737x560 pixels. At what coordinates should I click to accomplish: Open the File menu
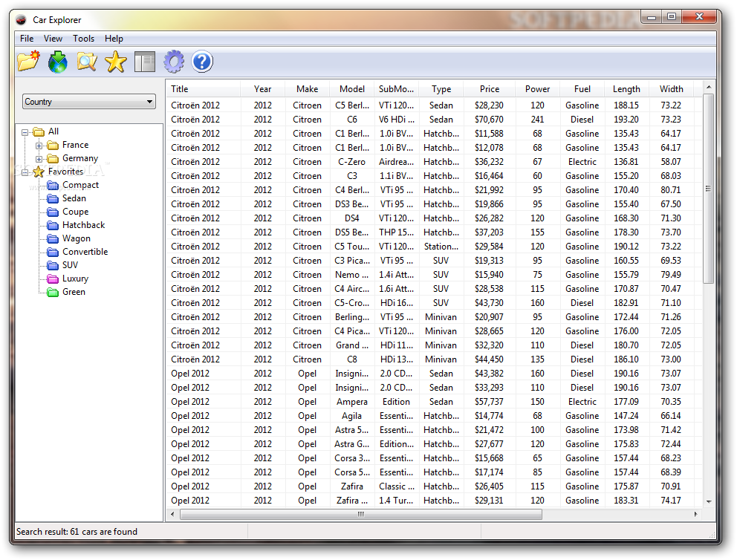point(27,39)
